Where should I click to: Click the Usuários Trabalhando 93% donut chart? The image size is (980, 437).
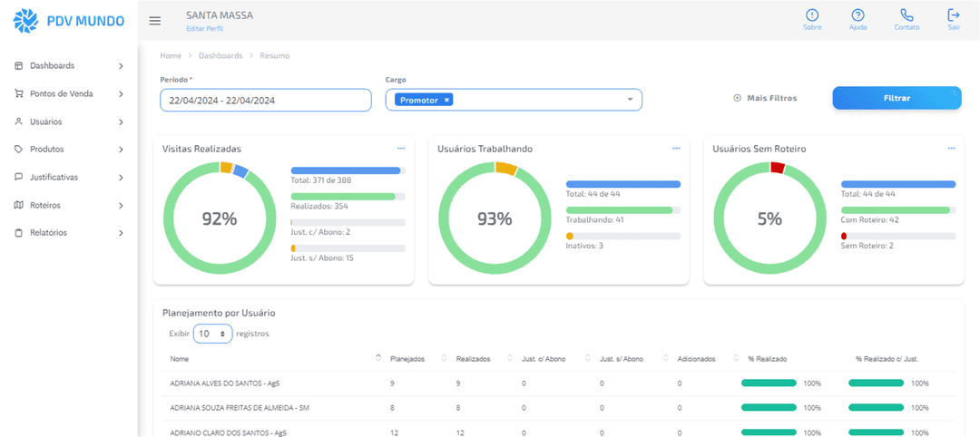pos(495,218)
